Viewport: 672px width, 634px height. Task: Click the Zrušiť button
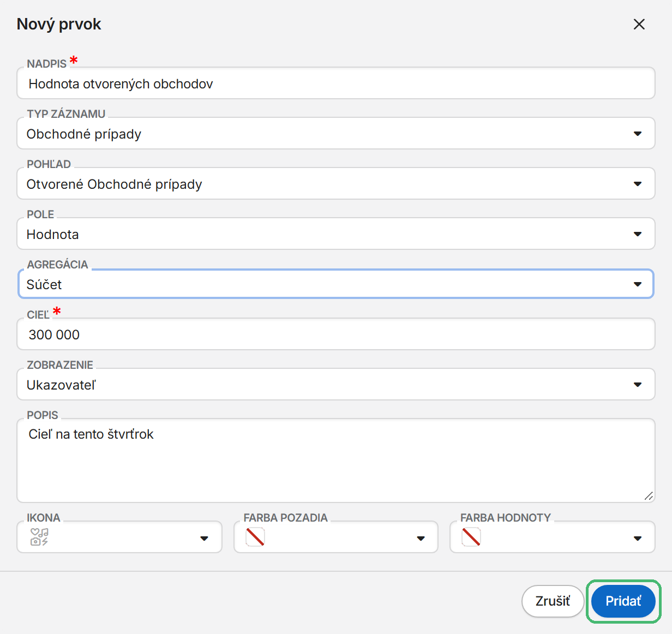pyautogui.click(x=553, y=601)
